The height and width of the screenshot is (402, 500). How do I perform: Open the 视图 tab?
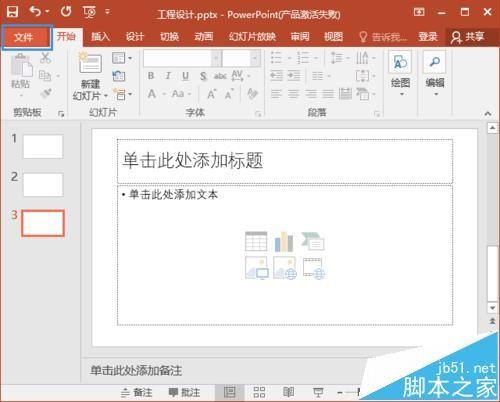pyautogui.click(x=333, y=36)
